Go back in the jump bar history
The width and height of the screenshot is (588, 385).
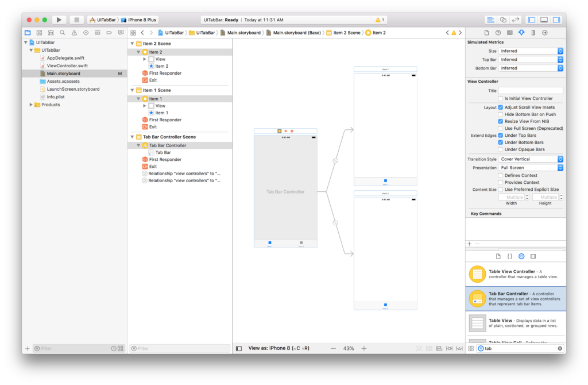pos(142,33)
